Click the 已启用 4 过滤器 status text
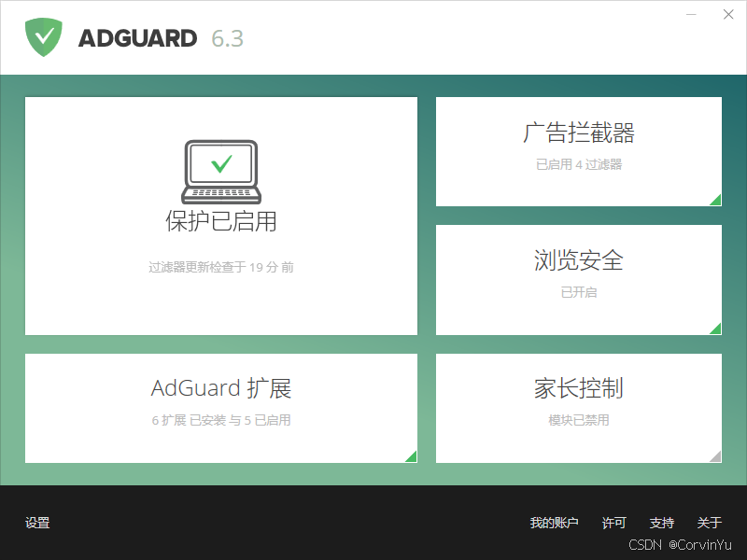This screenshot has width=747, height=560. click(x=579, y=165)
